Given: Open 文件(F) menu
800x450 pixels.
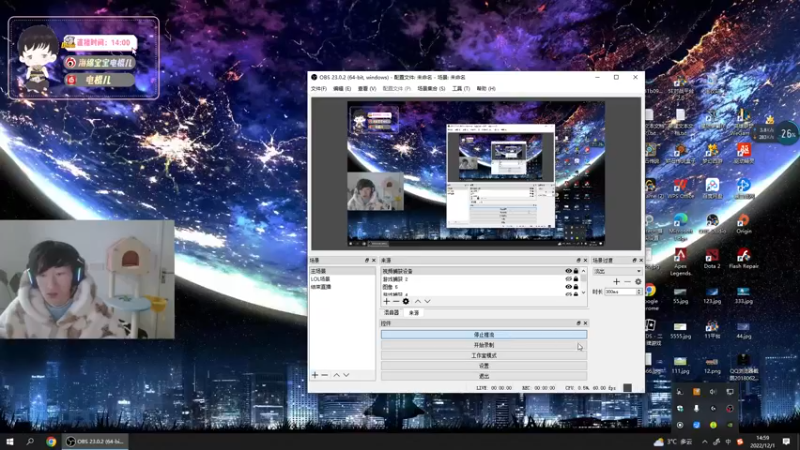Looking at the screenshot, I should click(x=319, y=89).
